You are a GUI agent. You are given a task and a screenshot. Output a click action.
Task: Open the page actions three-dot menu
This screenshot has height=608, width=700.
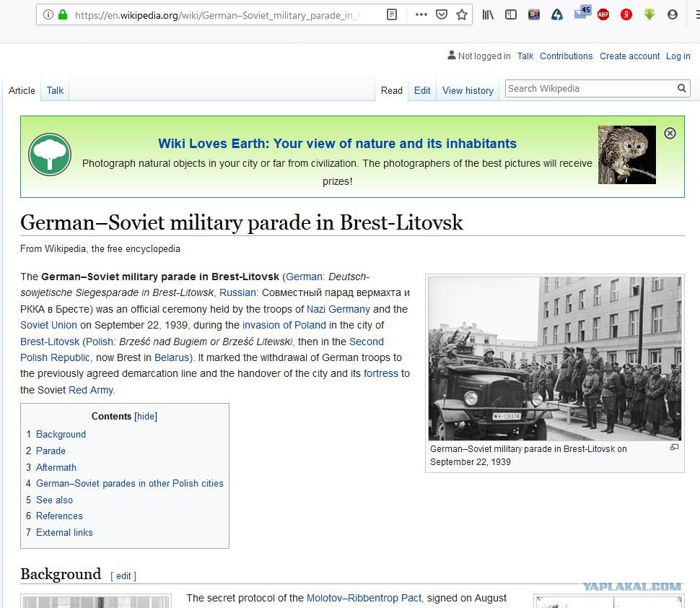coord(421,14)
